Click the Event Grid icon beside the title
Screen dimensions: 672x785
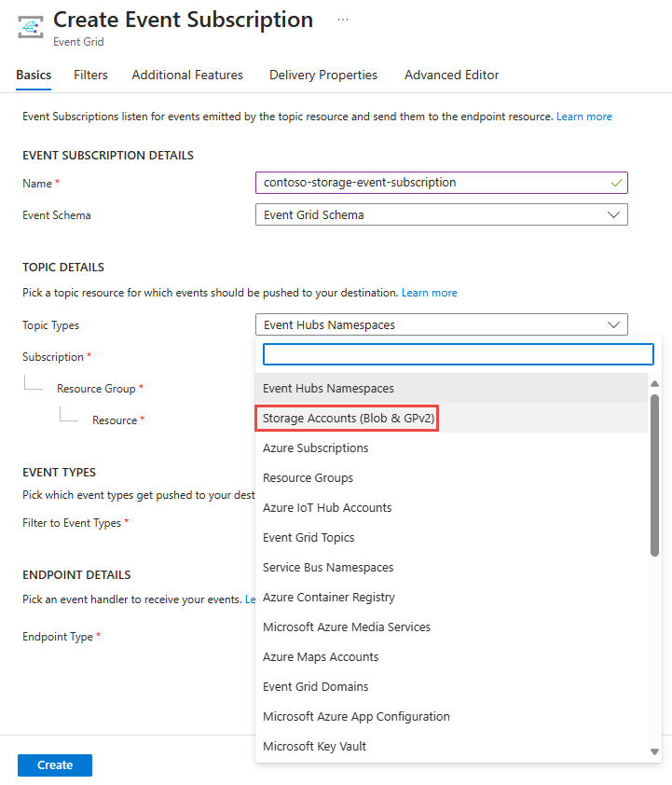click(x=29, y=25)
